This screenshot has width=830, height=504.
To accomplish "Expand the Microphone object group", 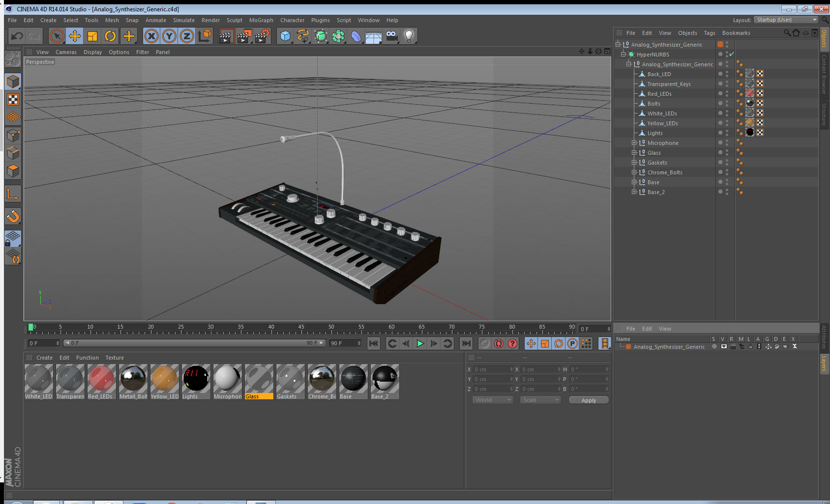I will coord(634,143).
